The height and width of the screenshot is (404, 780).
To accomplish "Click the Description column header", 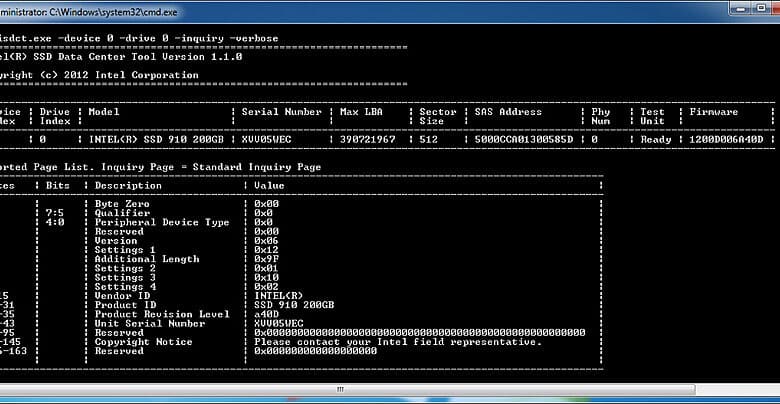I will [128, 186].
